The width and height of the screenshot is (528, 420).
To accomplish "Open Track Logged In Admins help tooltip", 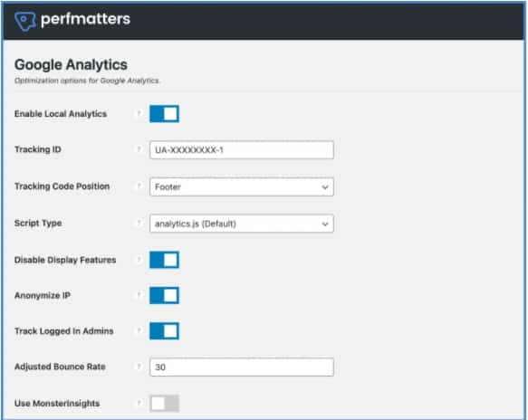I will tap(138, 330).
